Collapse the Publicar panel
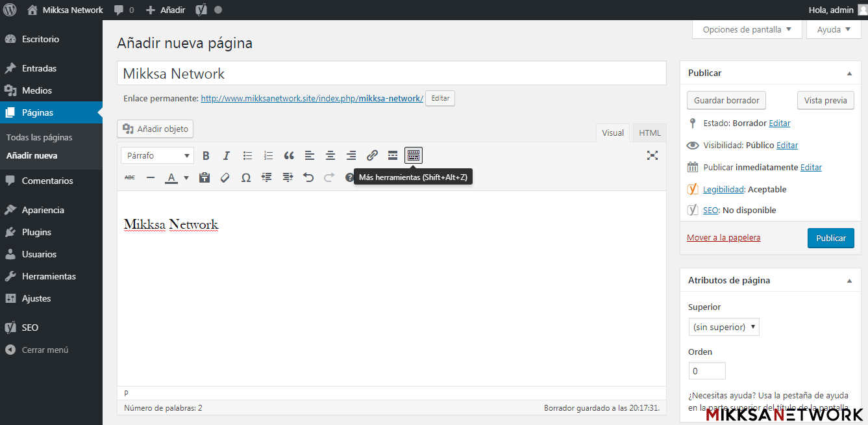This screenshot has width=868, height=425. click(x=849, y=73)
